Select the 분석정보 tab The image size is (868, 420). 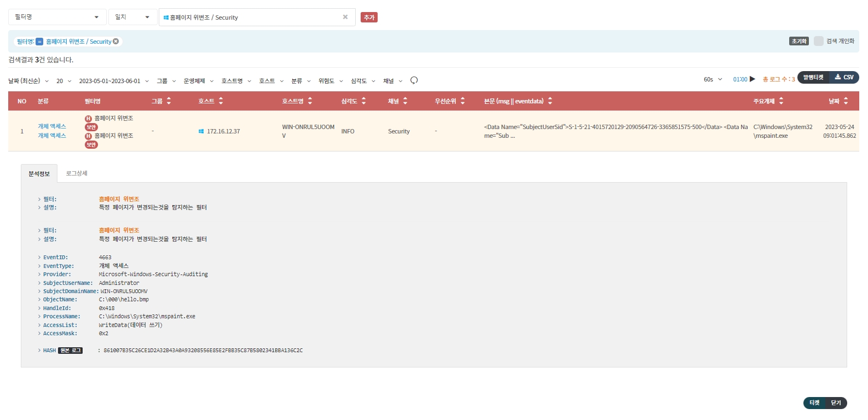point(39,173)
